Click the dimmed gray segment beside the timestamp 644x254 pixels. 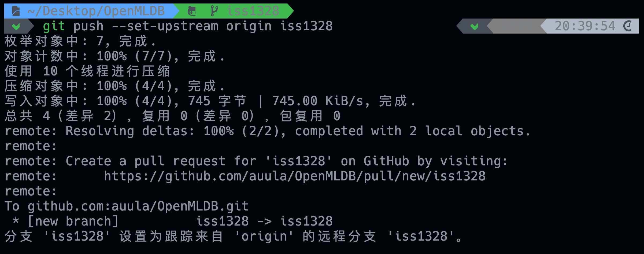(x=516, y=26)
